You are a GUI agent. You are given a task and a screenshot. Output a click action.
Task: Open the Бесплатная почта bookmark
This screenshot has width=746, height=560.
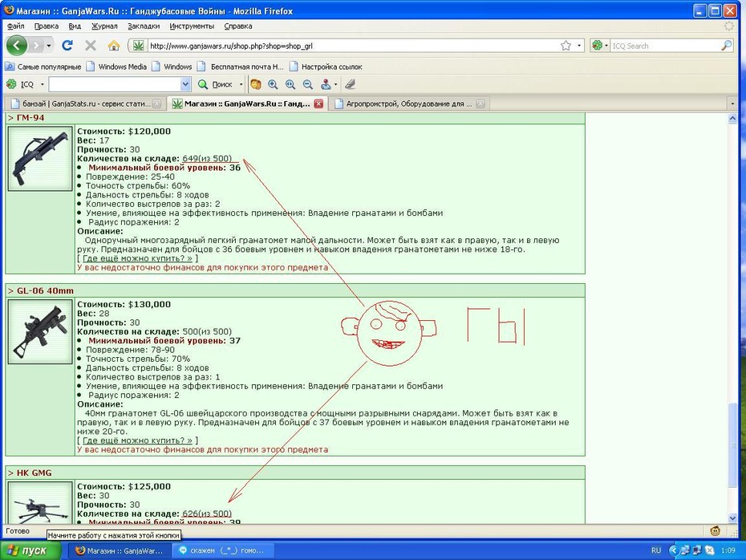pos(241,67)
